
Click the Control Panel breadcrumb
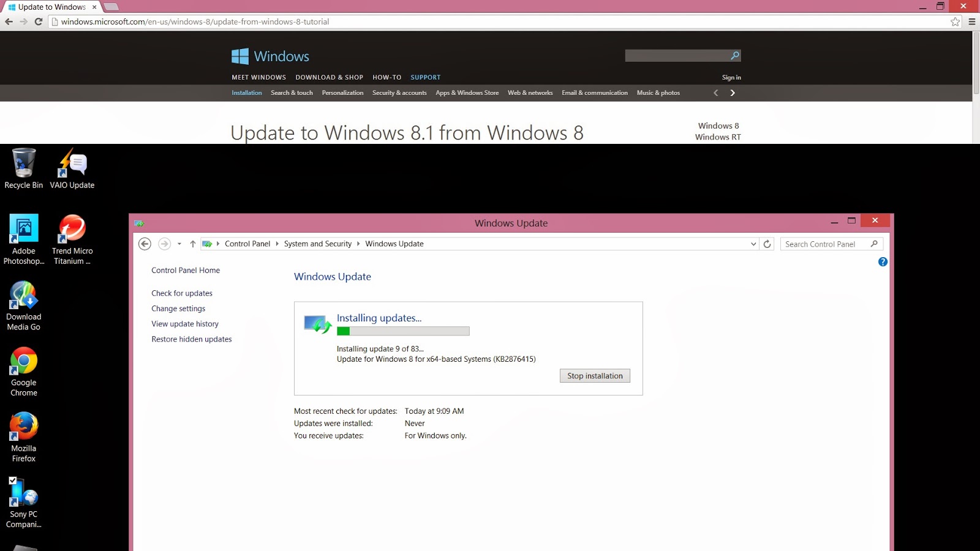coord(247,244)
